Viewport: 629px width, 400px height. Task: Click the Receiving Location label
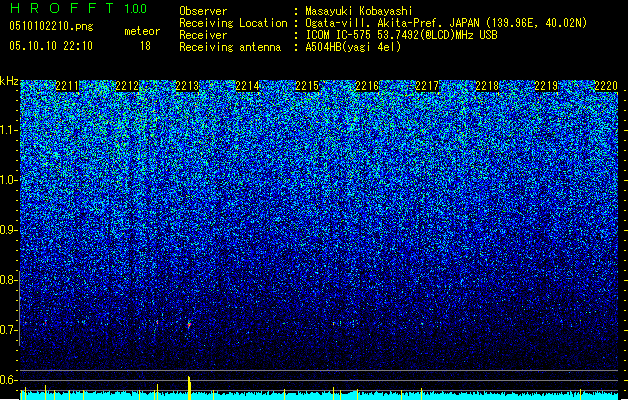[x=233, y=23]
